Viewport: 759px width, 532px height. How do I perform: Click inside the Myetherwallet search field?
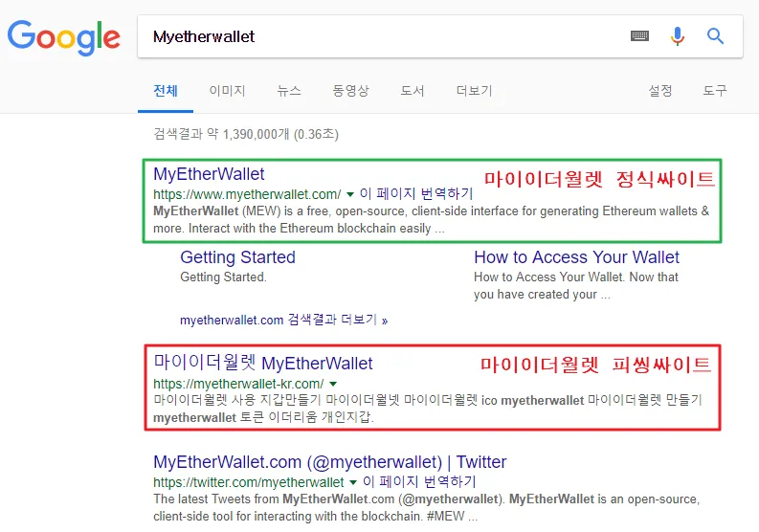click(383, 36)
